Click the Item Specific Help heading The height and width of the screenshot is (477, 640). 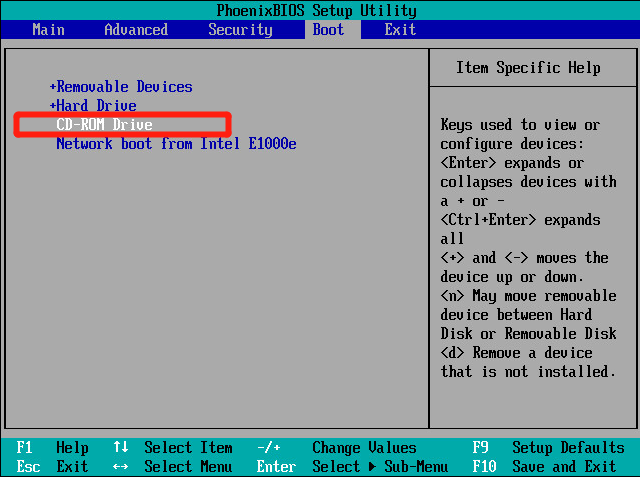(528, 68)
